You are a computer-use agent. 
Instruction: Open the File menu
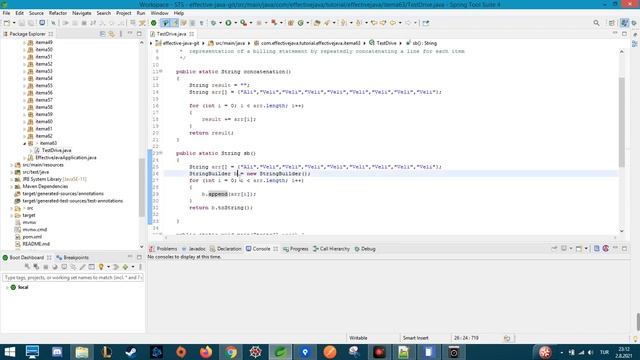[6, 13]
